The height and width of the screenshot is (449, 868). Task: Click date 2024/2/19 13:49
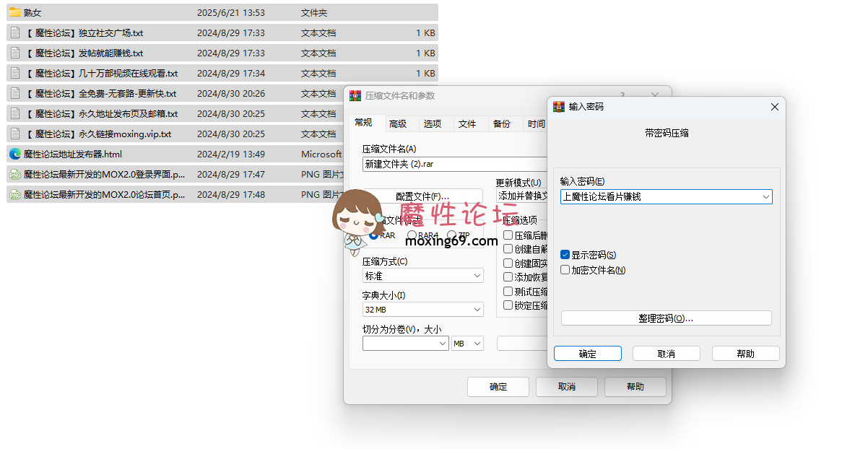coord(231,154)
